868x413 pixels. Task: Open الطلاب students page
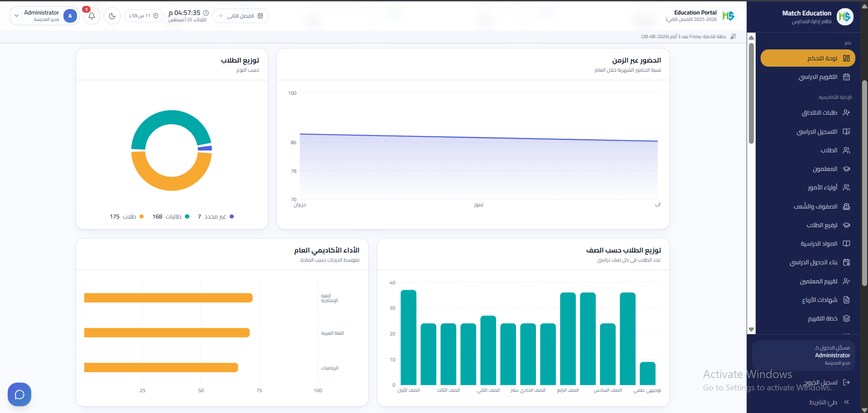(808, 151)
